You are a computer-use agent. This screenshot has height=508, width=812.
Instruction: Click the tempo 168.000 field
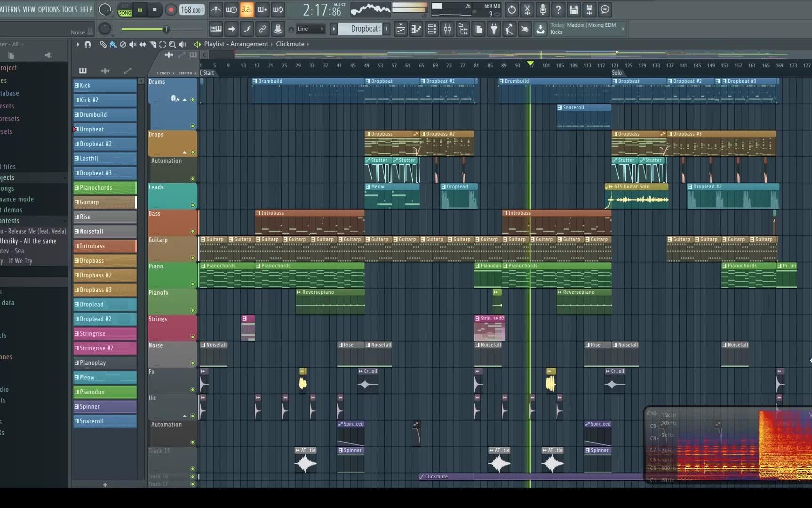(191, 10)
